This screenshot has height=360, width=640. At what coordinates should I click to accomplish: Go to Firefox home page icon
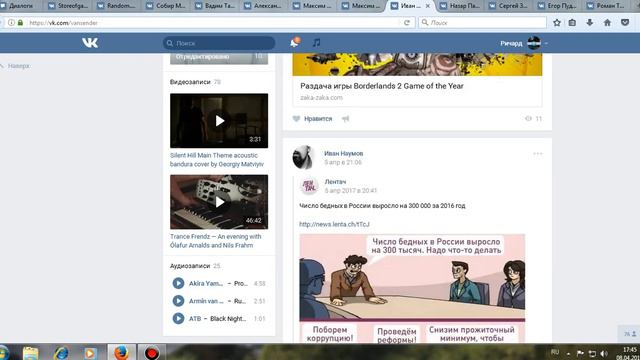tap(607, 23)
